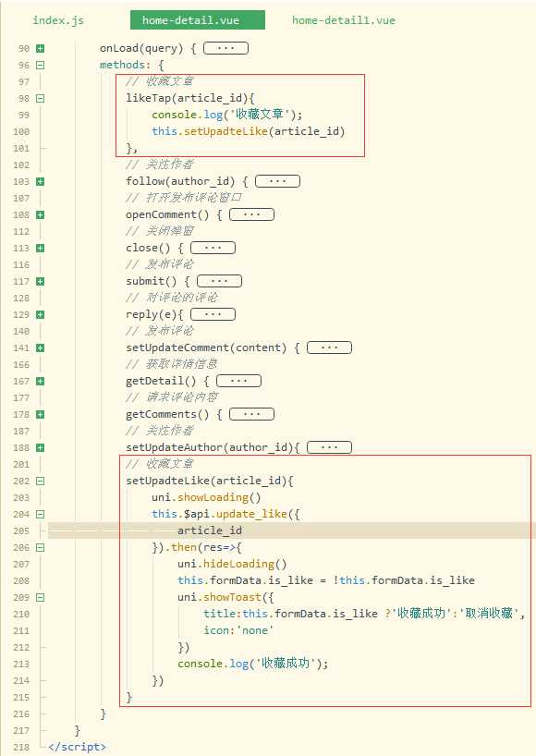Viewport: 536px width, 756px height.
Task: Click the methods keyword on line 96
Action: 122,65
